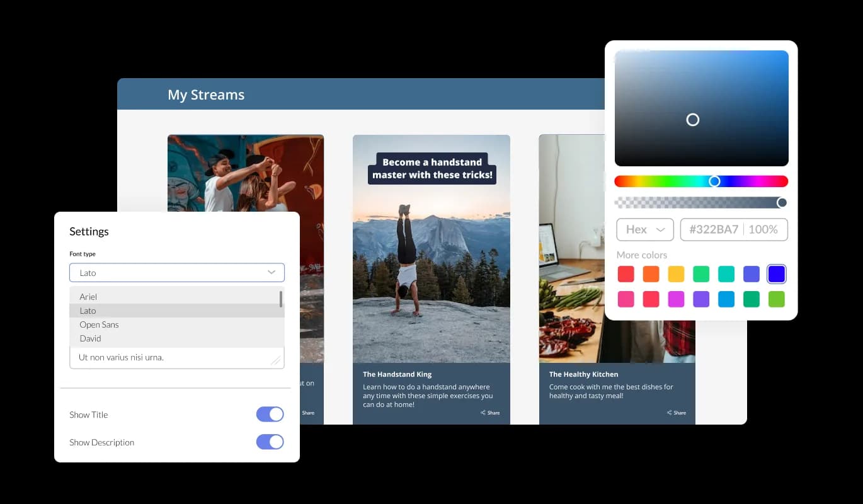
Task: Click the hue slider handle
Action: coord(714,181)
